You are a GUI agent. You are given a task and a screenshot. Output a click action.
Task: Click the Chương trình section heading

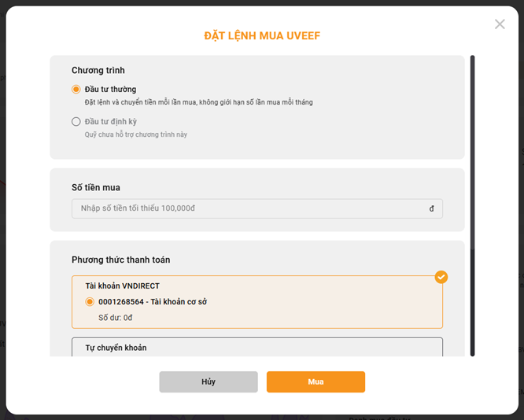[x=98, y=70]
